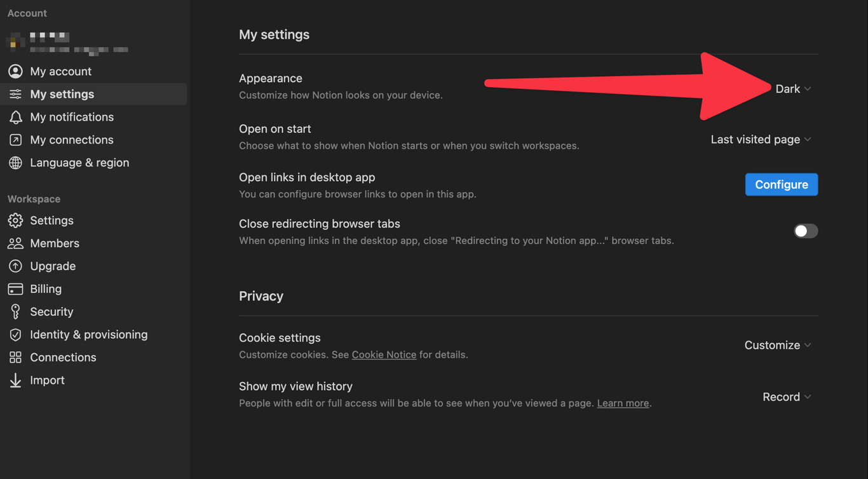Click the Show my view history title
Screen dimensions: 868x479
[x=295, y=386]
